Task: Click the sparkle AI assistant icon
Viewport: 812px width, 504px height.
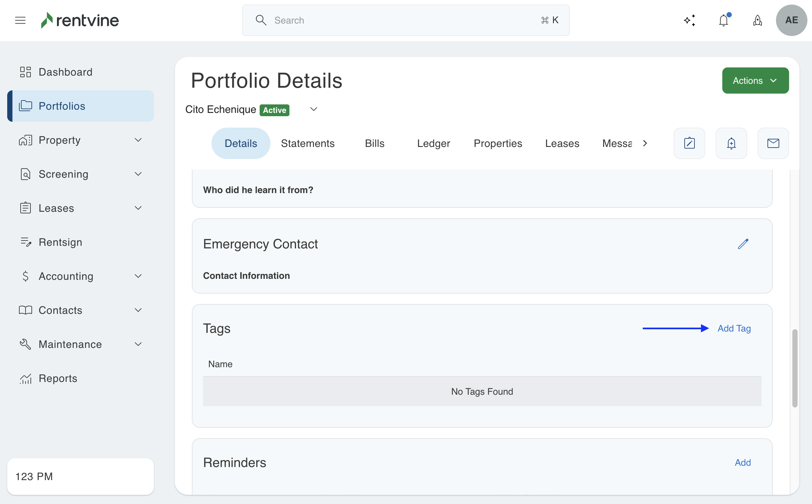Action: [x=690, y=20]
